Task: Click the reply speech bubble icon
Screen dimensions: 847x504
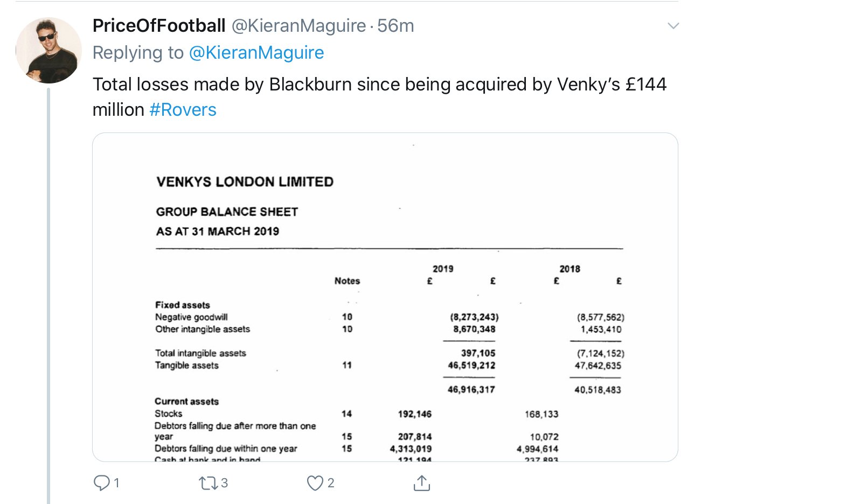Action: pos(101,482)
